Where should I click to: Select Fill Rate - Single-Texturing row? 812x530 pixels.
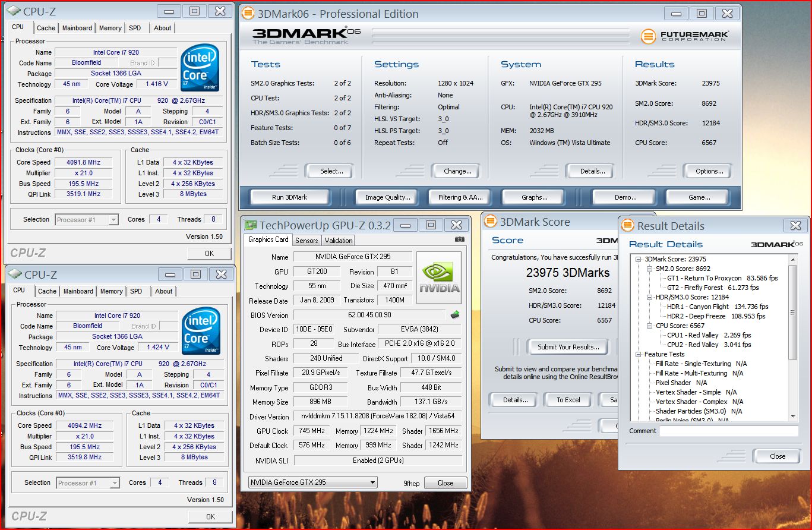[701, 364]
